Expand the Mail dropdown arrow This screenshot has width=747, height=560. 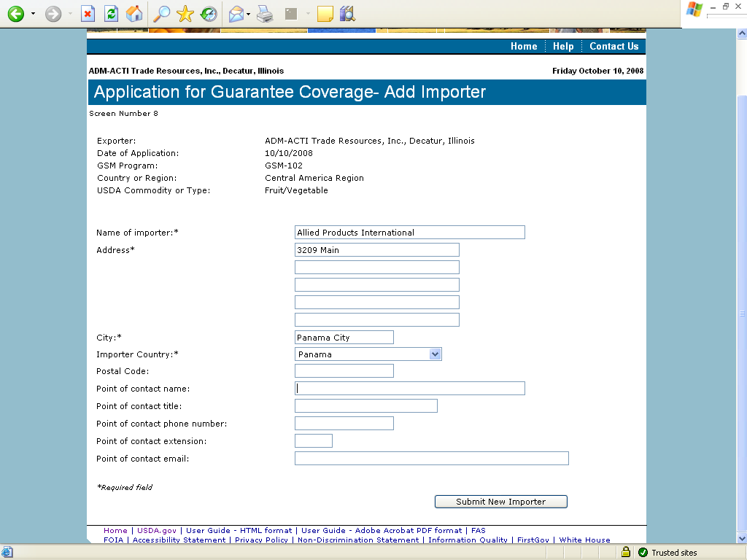tap(248, 14)
